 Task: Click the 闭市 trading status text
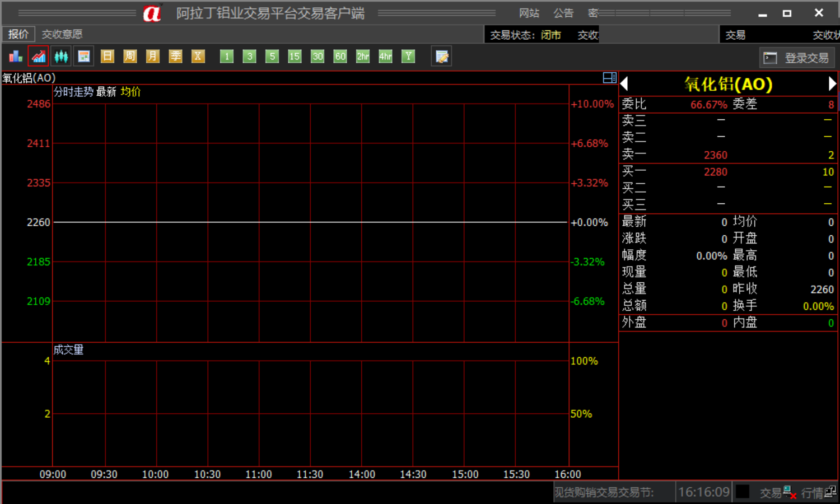551,35
